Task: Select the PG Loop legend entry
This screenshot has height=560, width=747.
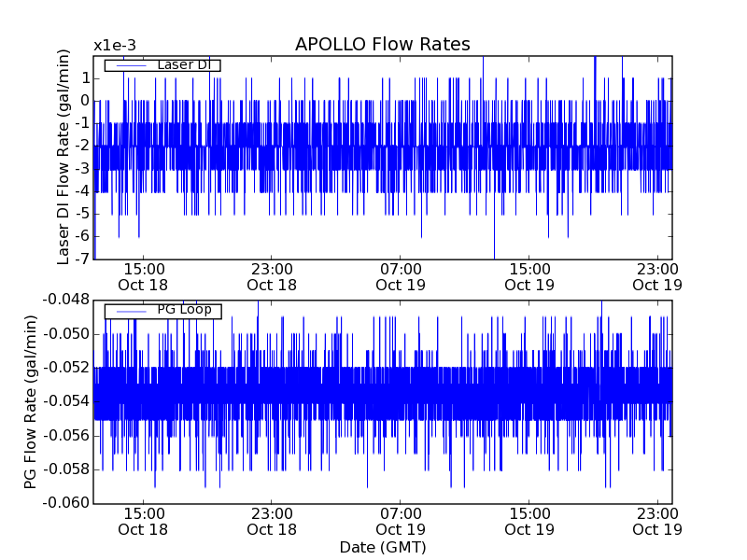Action: (x=162, y=312)
